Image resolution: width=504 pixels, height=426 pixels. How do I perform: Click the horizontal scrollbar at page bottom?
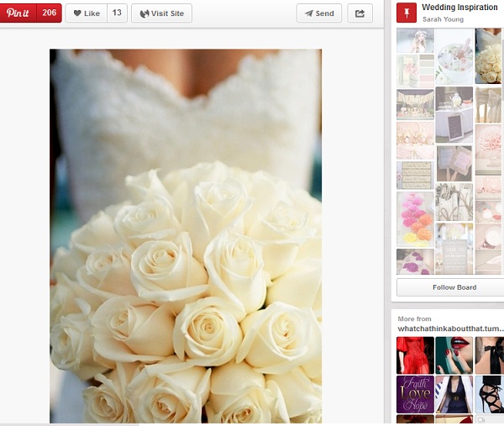(69, 423)
